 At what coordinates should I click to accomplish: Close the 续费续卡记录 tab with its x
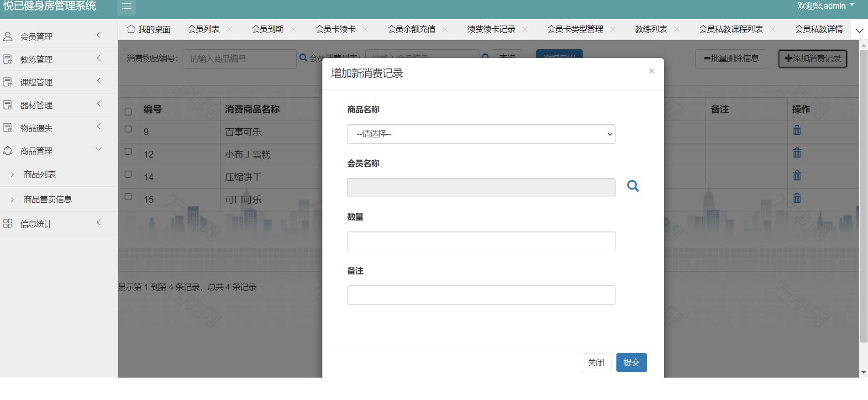tap(525, 29)
